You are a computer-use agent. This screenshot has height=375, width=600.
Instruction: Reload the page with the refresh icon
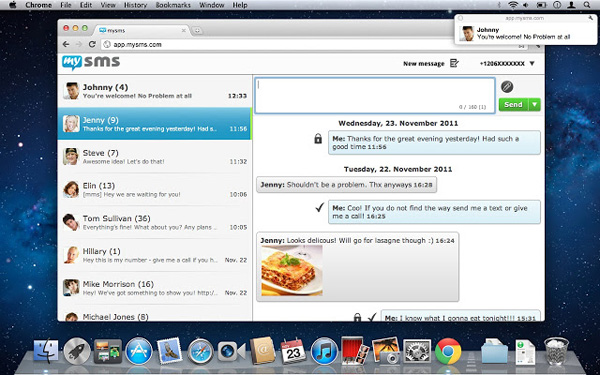tap(92, 44)
